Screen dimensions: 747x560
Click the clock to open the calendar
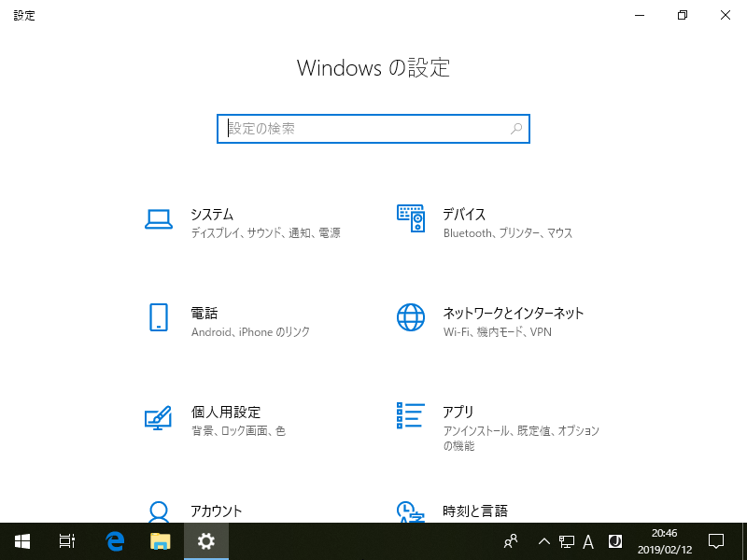665,541
